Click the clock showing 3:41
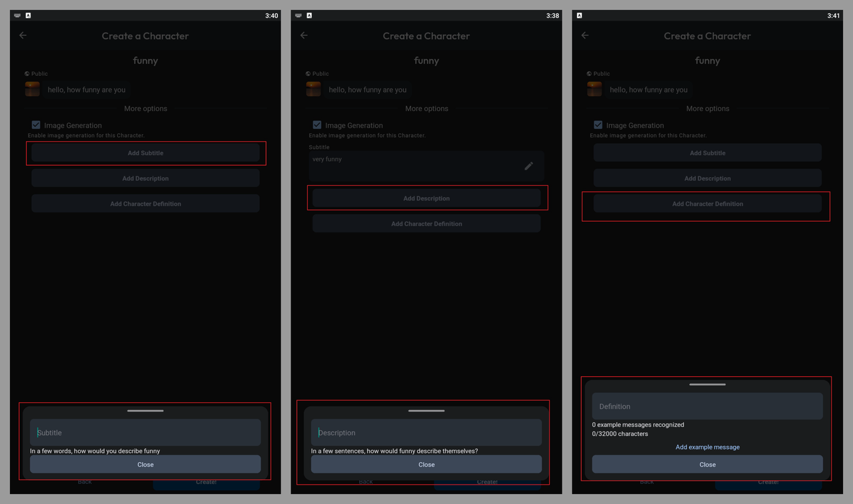This screenshot has width=853, height=504. (834, 16)
